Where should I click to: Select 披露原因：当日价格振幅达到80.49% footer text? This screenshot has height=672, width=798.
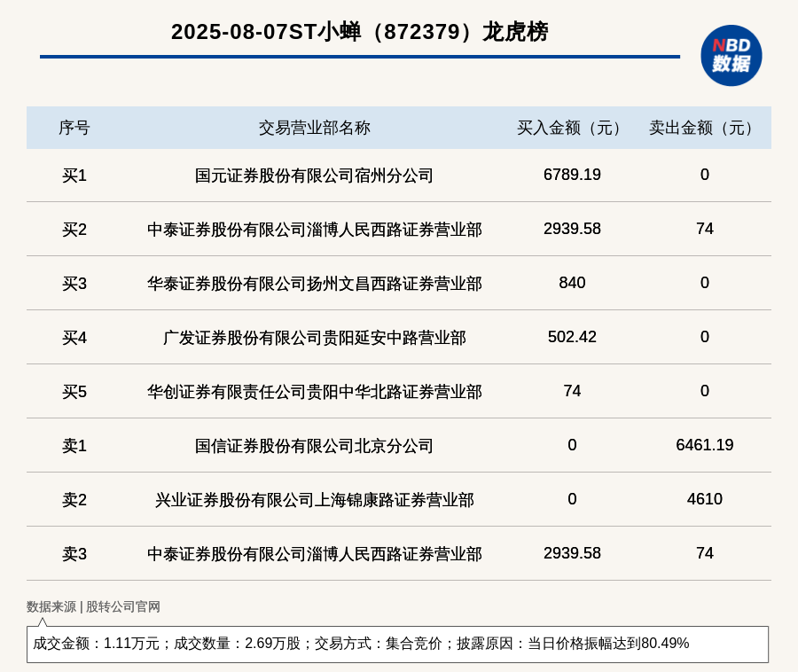point(573,644)
